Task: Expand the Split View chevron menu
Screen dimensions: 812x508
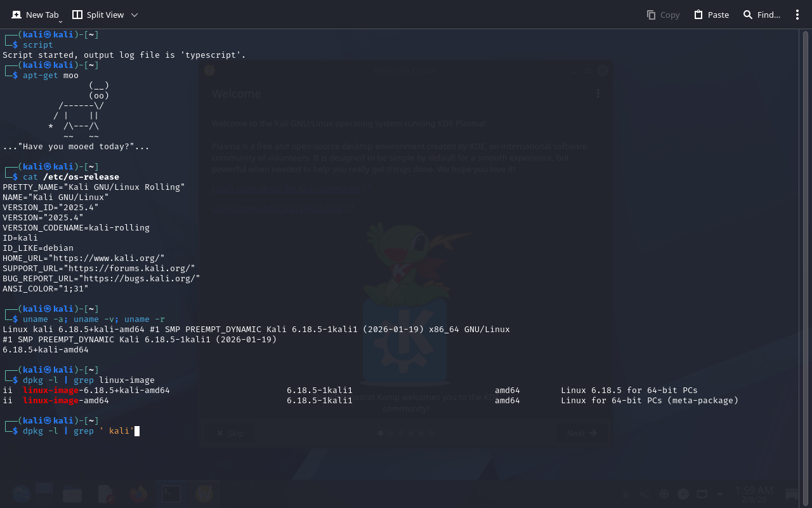Action: click(134, 15)
